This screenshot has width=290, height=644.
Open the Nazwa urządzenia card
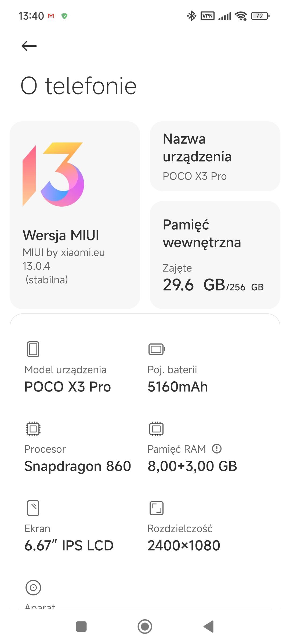tap(215, 156)
